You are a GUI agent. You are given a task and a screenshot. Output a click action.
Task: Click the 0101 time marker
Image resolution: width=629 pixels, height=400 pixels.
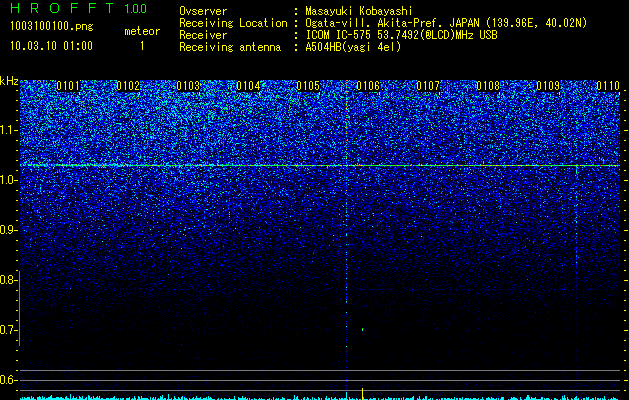coord(68,86)
